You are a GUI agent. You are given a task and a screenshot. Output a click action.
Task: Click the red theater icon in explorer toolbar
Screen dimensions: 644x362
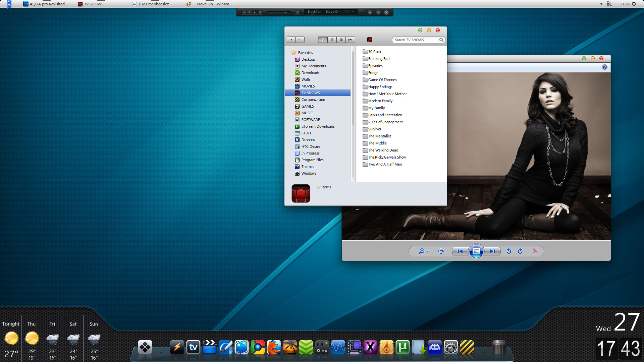pyautogui.click(x=370, y=40)
